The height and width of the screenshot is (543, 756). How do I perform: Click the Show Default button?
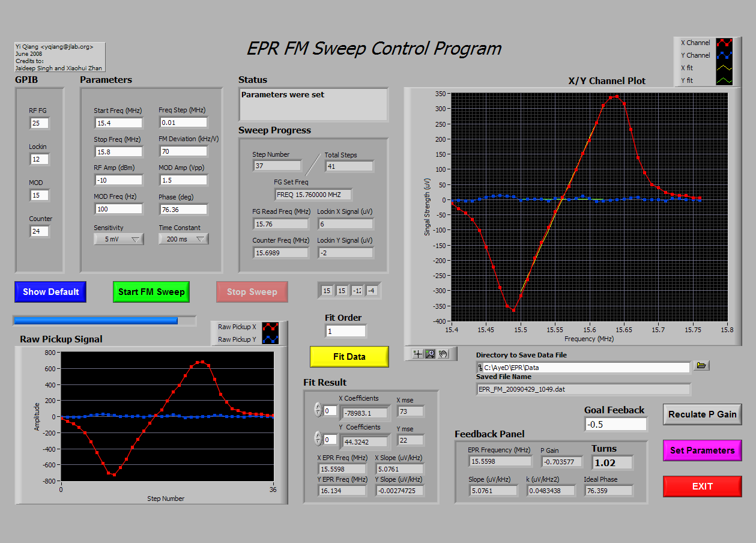[x=50, y=292]
